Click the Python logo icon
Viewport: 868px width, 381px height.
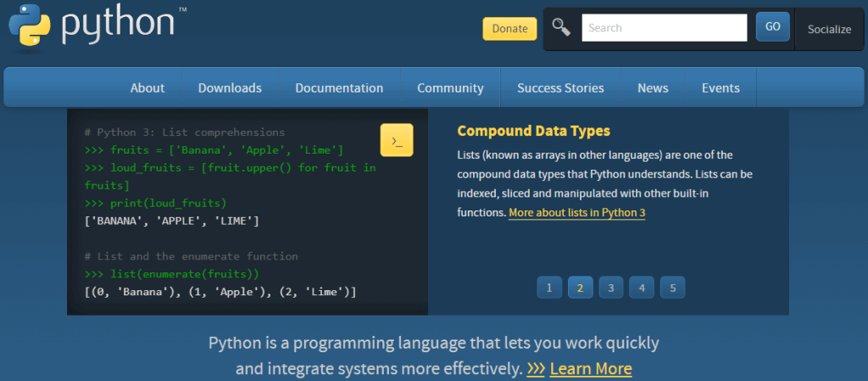[30, 24]
